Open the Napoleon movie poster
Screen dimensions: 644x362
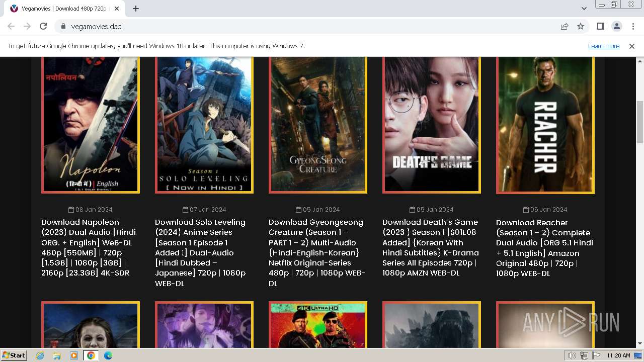coord(91,125)
